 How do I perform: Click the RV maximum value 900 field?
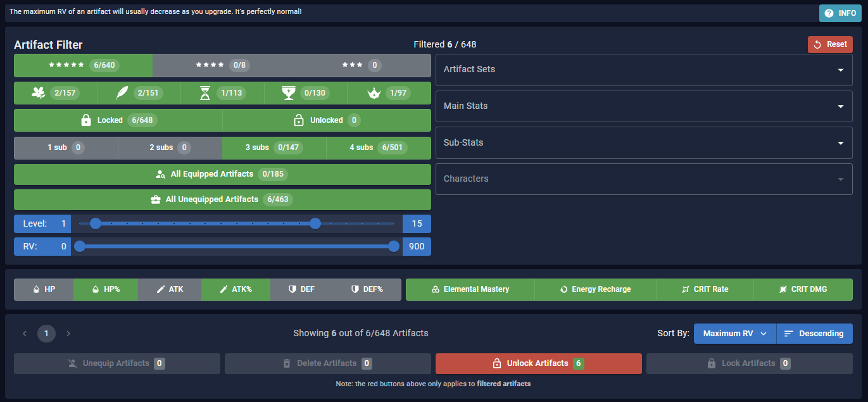(x=417, y=246)
